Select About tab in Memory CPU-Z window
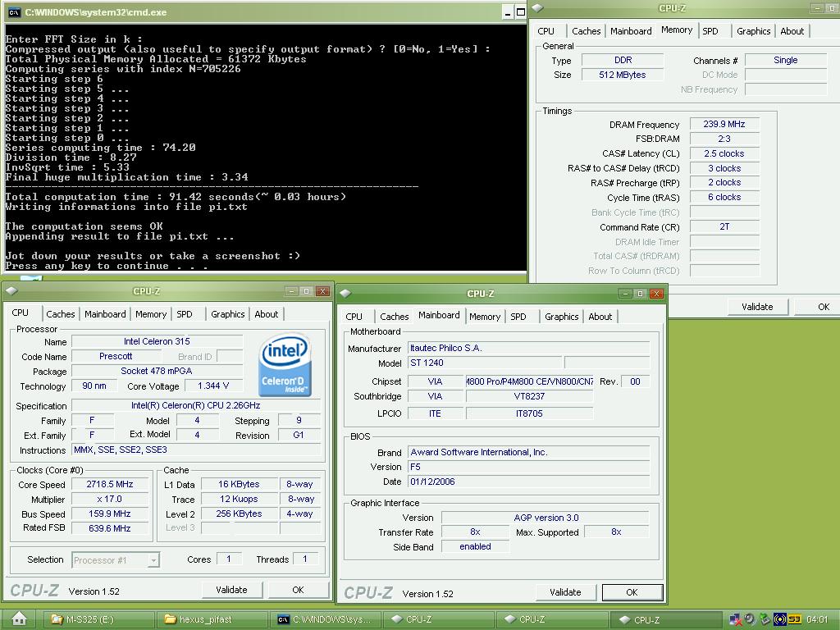Image resolution: width=840 pixels, height=630 pixels. (x=792, y=31)
